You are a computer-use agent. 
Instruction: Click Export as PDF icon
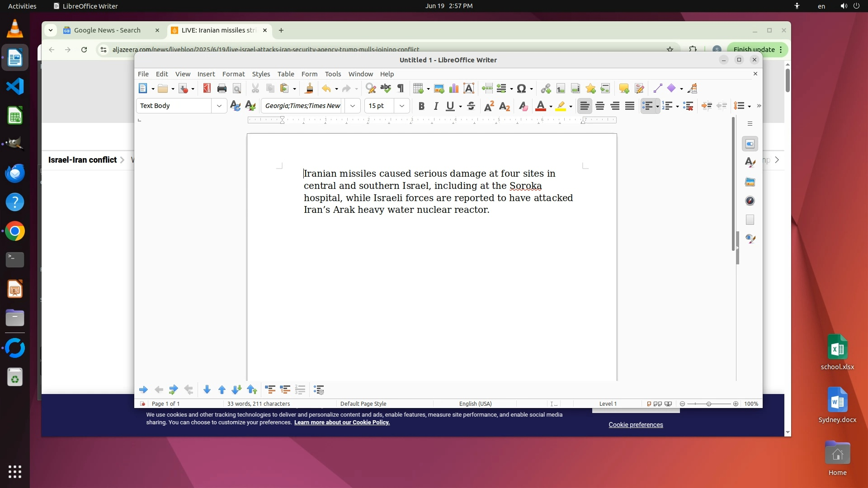207,89
